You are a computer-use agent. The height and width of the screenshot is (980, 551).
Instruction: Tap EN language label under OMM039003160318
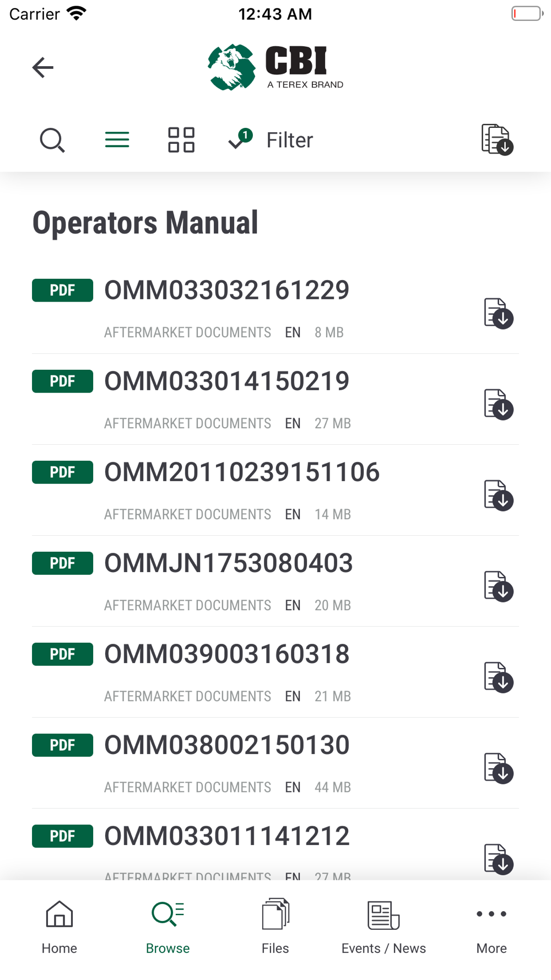pyautogui.click(x=293, y=696)
